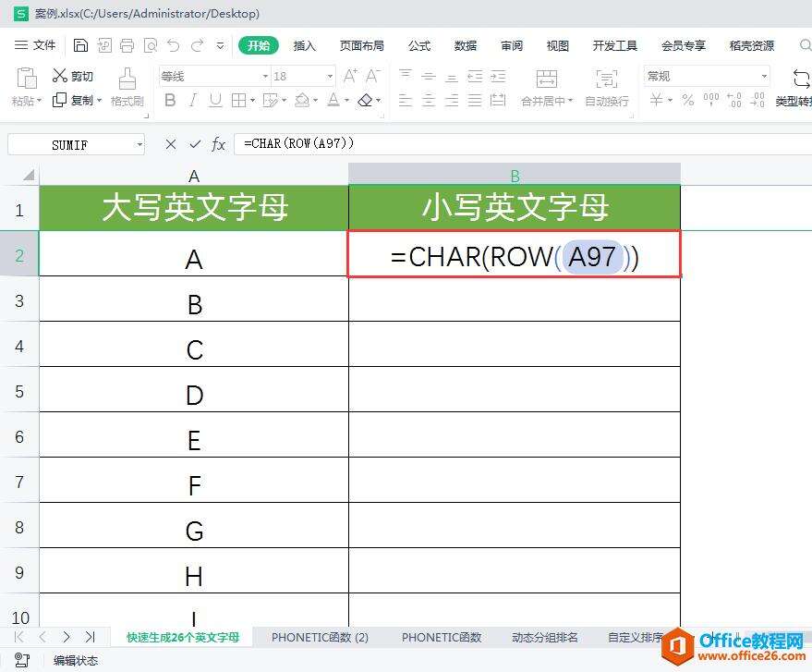Open the font color A dropdown
The image size is (812, 672).
pos(346,100)
